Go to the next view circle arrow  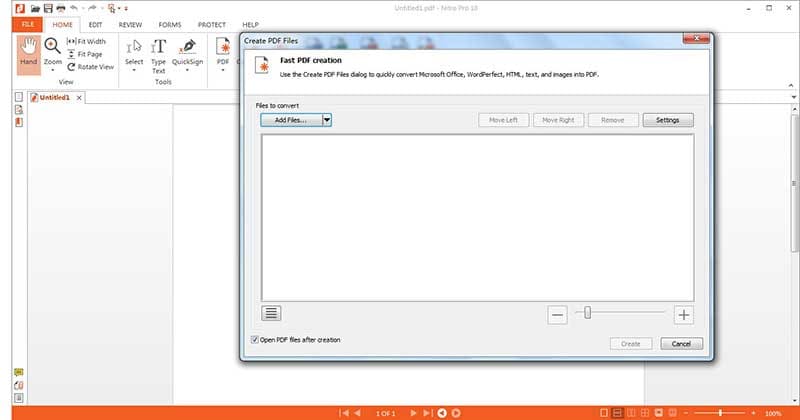point(456,413)
